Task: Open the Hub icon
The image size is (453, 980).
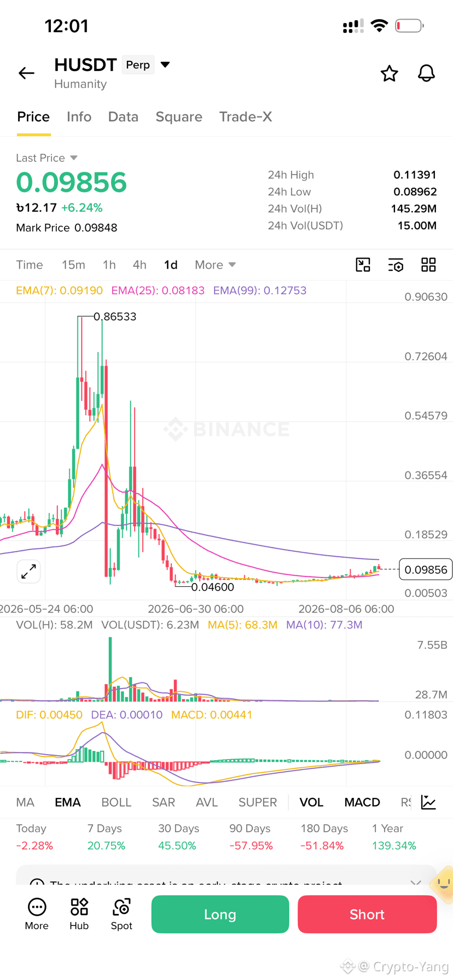Action: pyautogui.click(x=79, y=914)
